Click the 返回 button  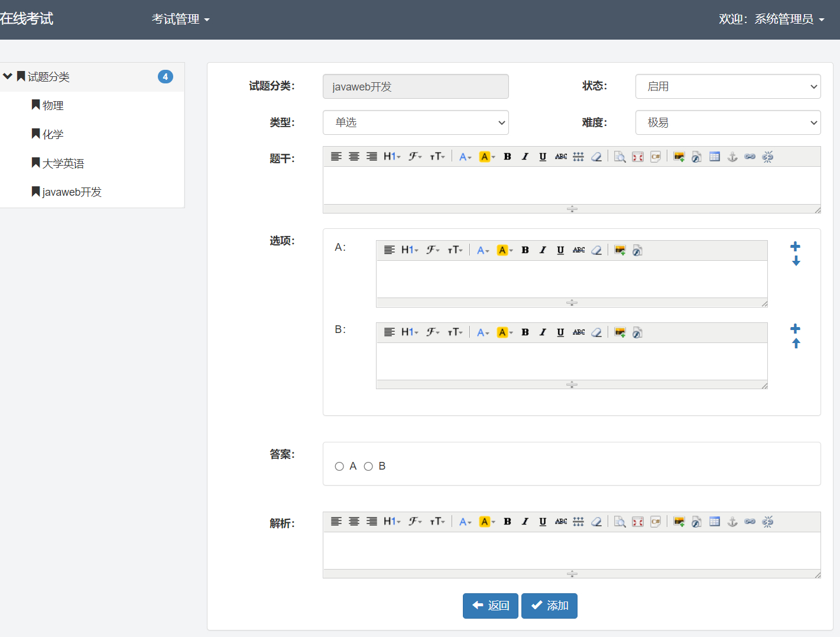(490, 606)
